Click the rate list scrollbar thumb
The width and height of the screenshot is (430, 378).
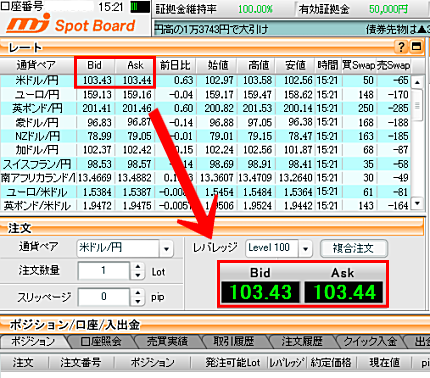(x=417, y=105)
